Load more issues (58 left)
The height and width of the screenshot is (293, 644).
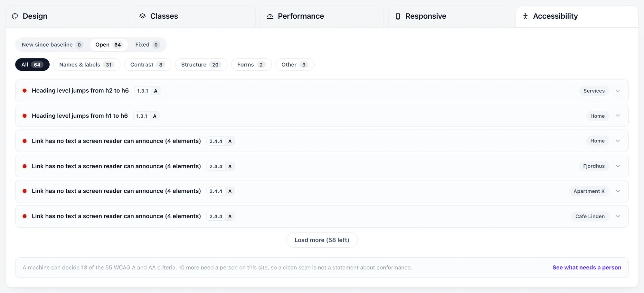[x=322, y=240]
